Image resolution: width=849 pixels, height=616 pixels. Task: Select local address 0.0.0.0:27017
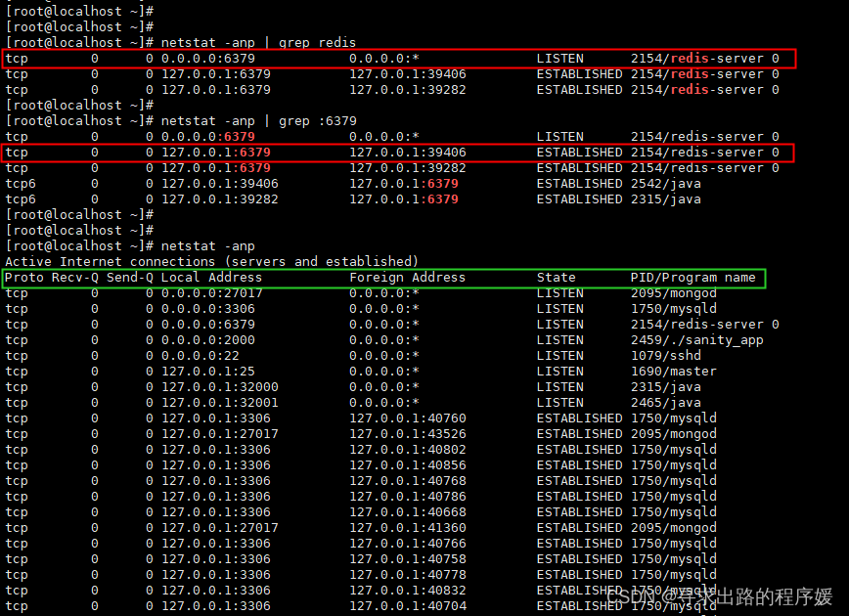point(211,293)
